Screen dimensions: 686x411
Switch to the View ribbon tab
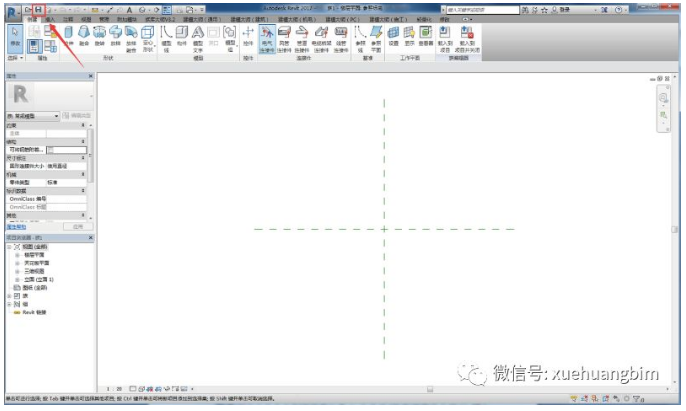point(86,19)
